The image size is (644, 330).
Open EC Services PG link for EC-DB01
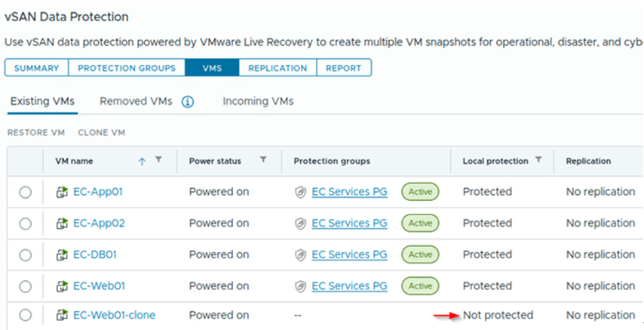click(x=349, y=254)
